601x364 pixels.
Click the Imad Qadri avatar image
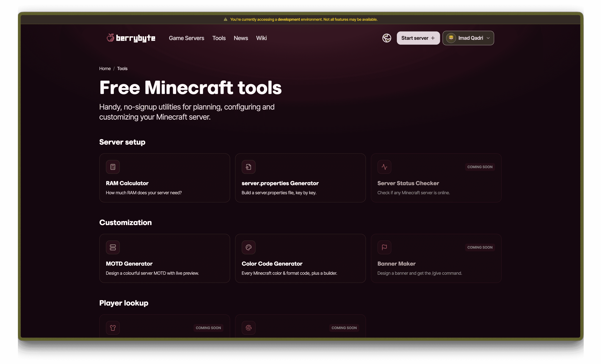(x=451, y=38)
